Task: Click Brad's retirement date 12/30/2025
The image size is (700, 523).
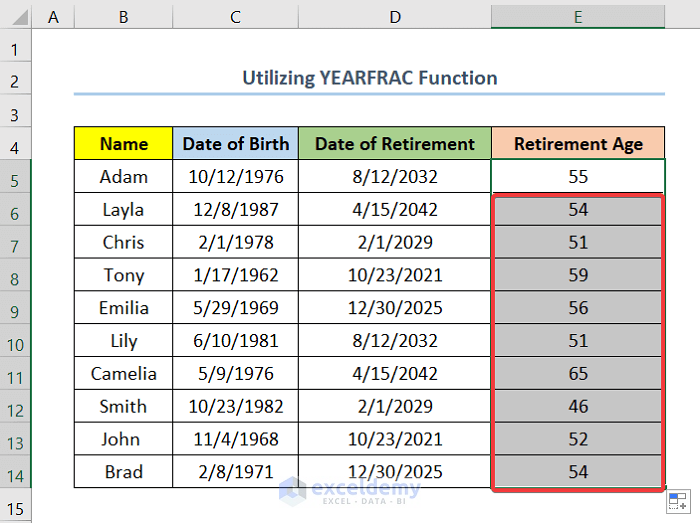Action: (x=395, y=472)
